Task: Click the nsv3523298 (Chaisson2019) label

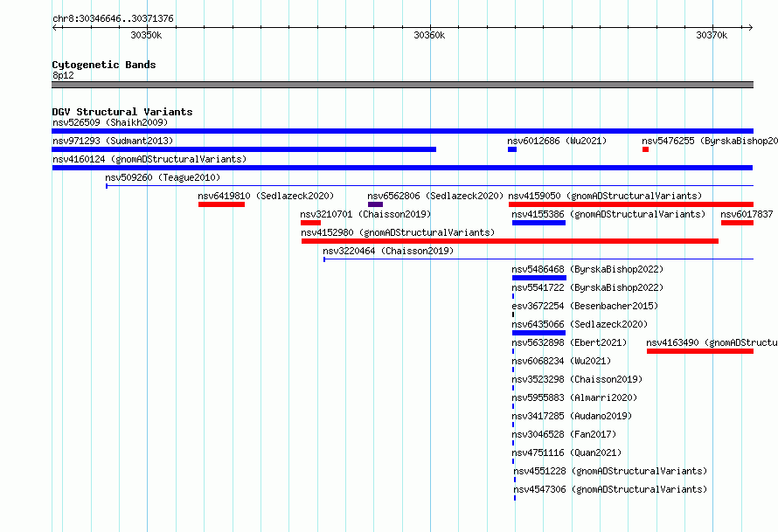Action: tap(577, 379)
